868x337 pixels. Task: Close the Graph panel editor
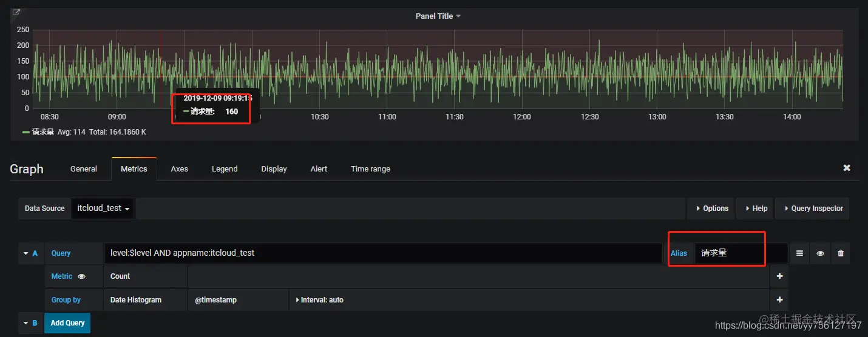tap(847, 168)
